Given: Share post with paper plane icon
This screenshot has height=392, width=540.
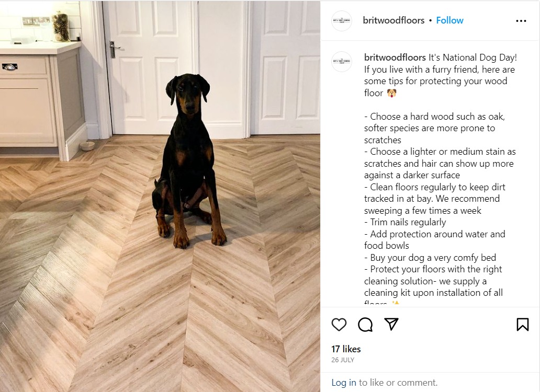Looking at the screenshot, I should coord(391,324).
